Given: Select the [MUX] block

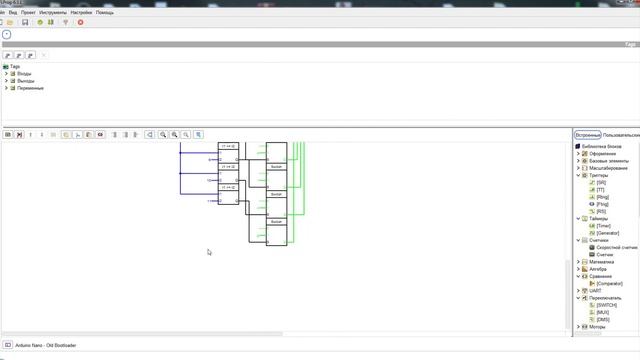Looking at the screenshot, I should [603, 313].
